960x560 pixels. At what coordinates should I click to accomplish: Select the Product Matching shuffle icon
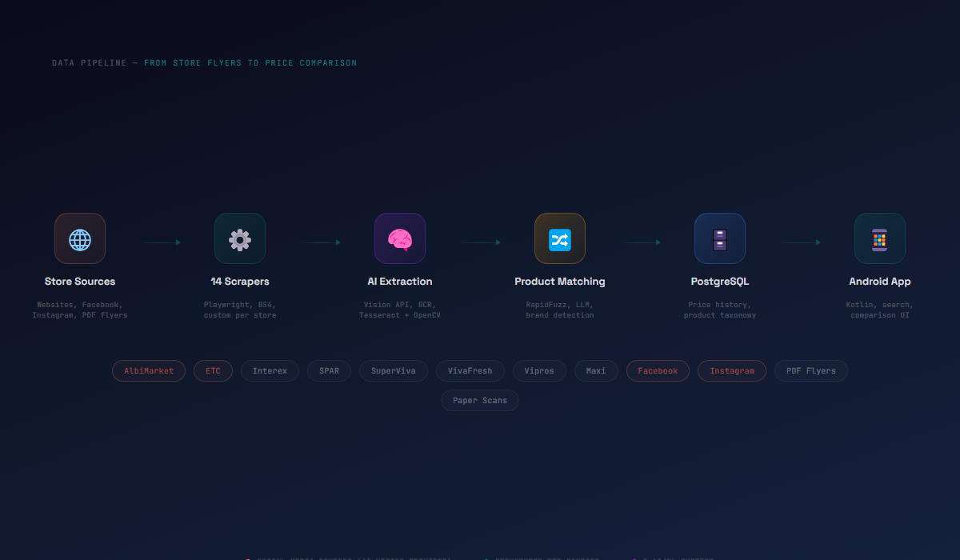560,238
